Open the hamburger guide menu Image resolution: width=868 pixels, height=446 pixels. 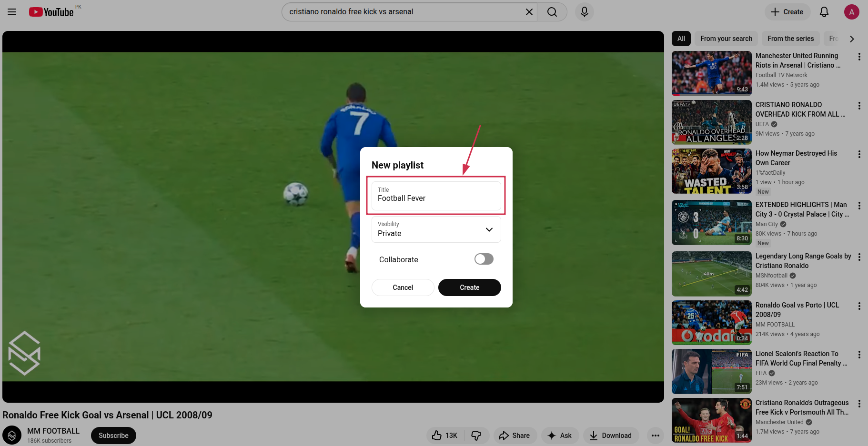pos(12,12)
